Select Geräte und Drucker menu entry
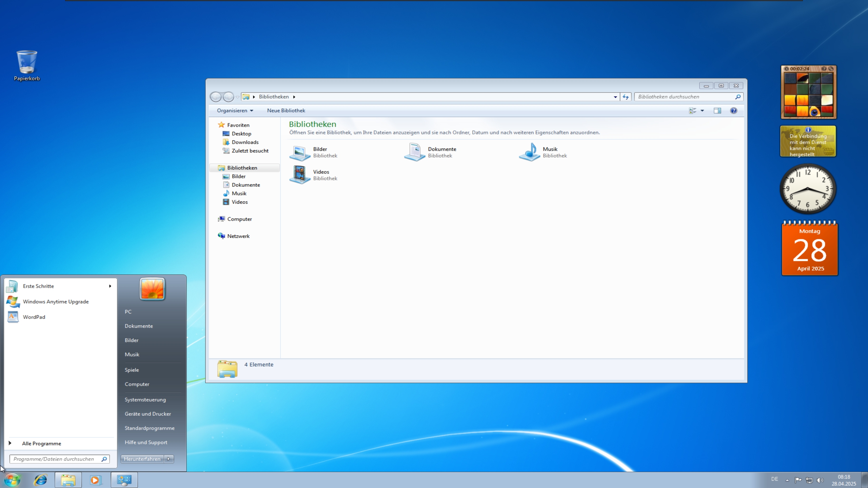The width and height of the screenshot is (868, 488). point(147,414)
